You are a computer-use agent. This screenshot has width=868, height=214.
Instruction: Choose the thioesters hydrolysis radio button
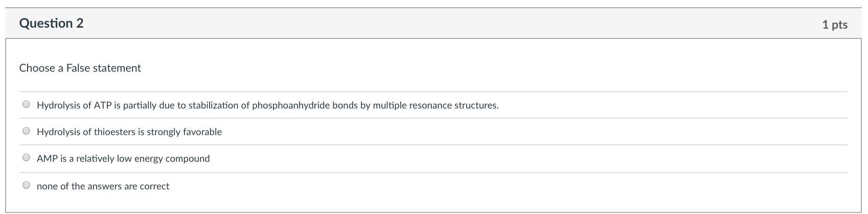27,131
